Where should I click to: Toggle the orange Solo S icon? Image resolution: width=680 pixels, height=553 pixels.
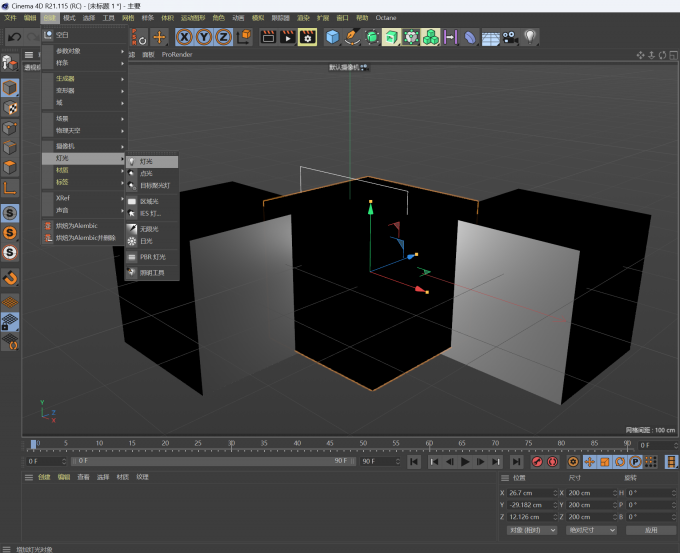(x=10, y=233)
